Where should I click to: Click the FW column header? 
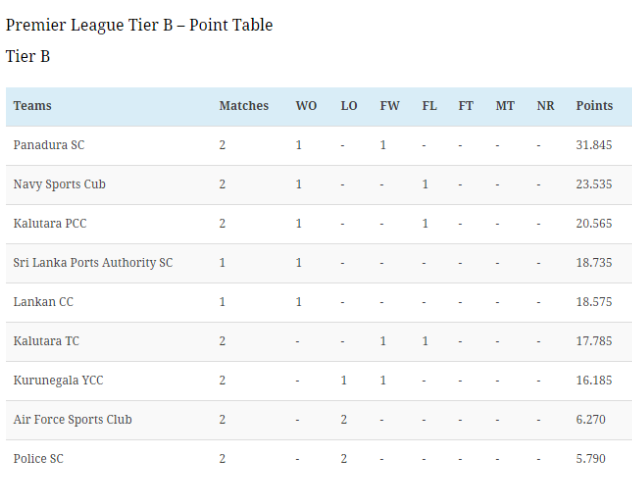pyautogui.click(x=390, y=106)
